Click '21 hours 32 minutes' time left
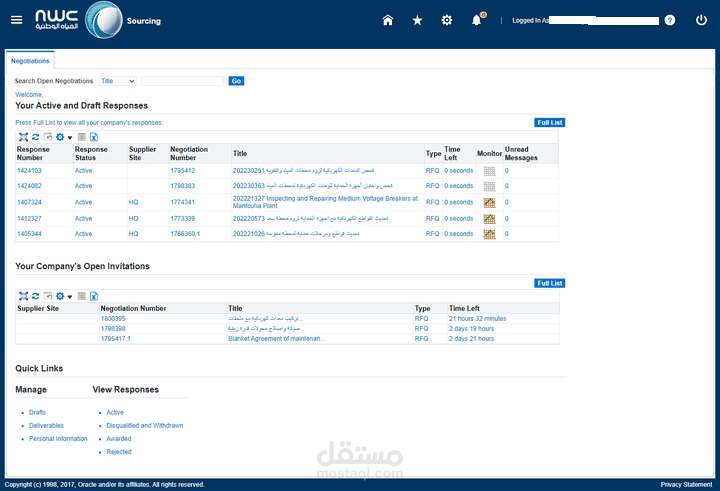720x491 pixels. 478,319
